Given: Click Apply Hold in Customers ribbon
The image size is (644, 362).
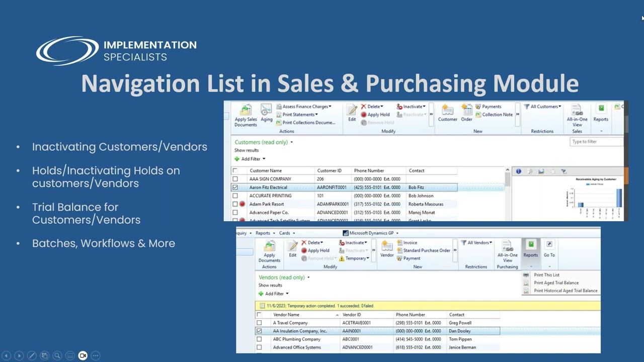Looking at the screenshot, I should pos(375,115).
